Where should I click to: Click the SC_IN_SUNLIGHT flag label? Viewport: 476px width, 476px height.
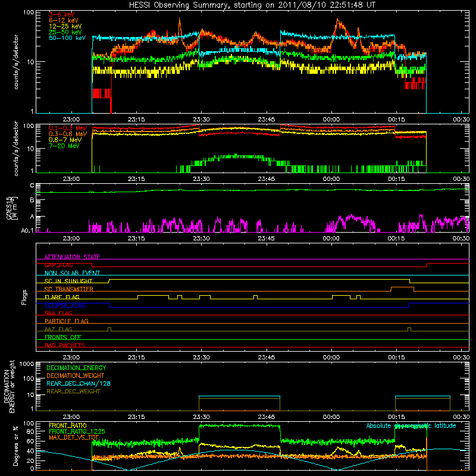pyautogui.click(x=68, y=281)
